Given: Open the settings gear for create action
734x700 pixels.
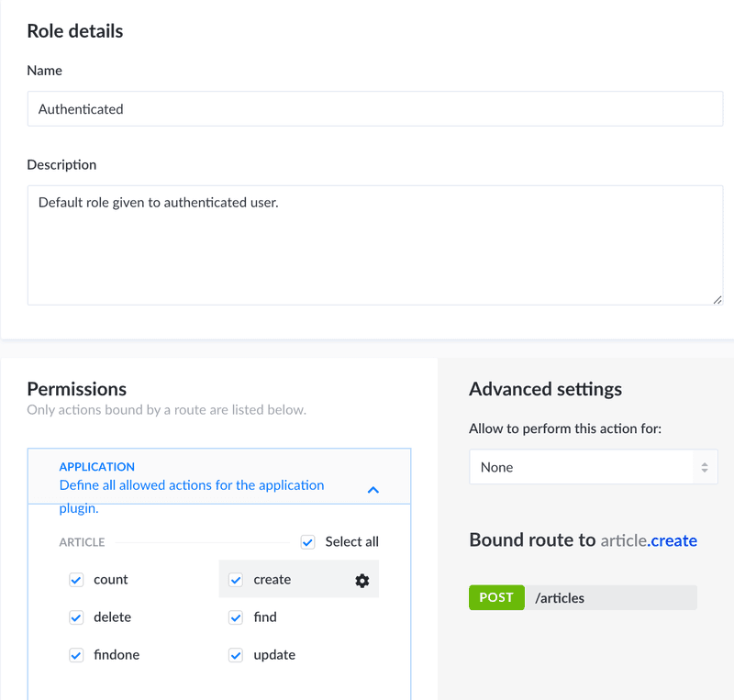Looking at the screenshot, I should pyautogui.click(x=361, y=580).
